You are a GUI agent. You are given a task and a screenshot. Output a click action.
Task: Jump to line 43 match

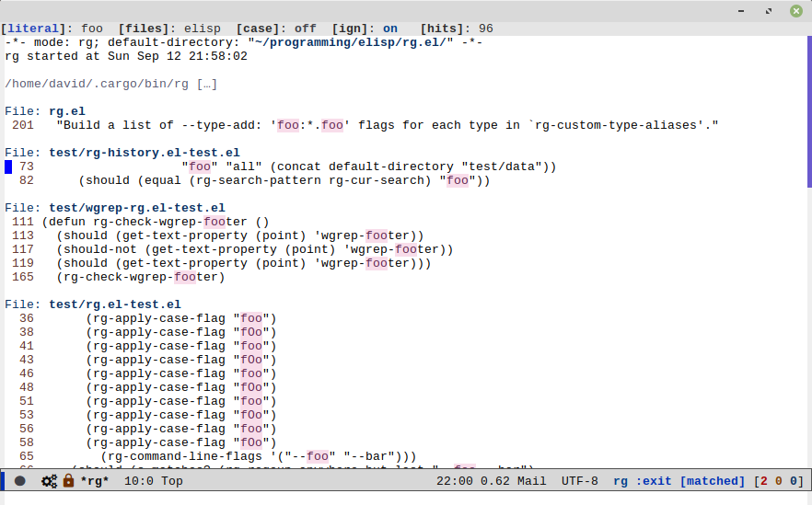(148, 360)
